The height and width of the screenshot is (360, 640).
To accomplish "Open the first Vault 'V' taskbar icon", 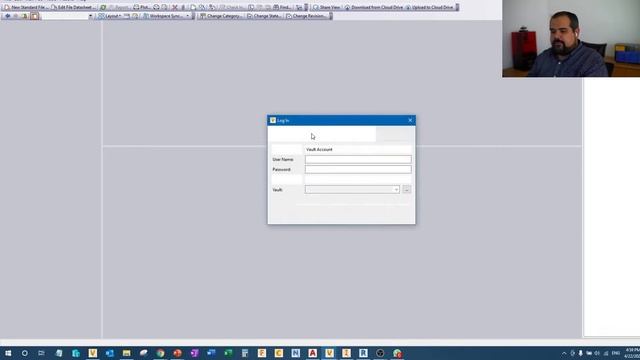I will [93, 353].
